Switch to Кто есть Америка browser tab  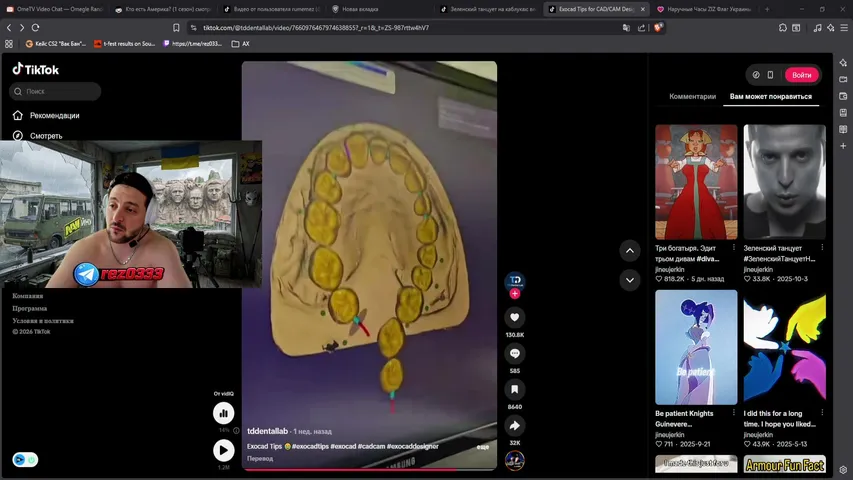pos(164,9)
